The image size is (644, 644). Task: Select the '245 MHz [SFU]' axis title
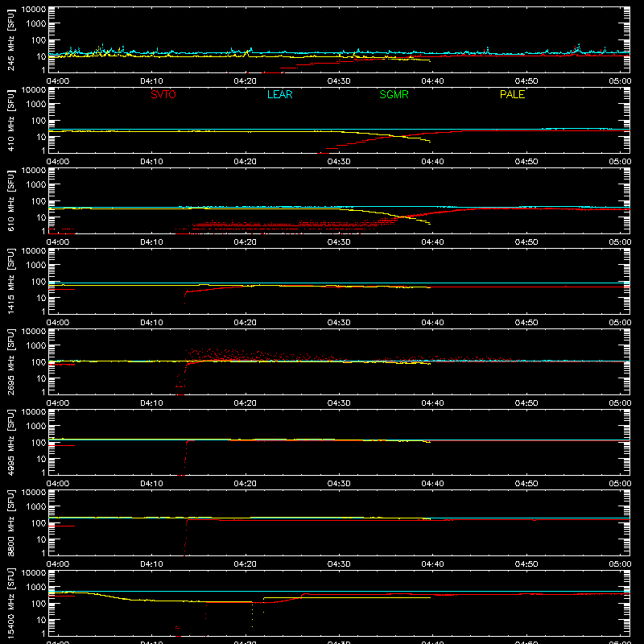click(11, 39)
